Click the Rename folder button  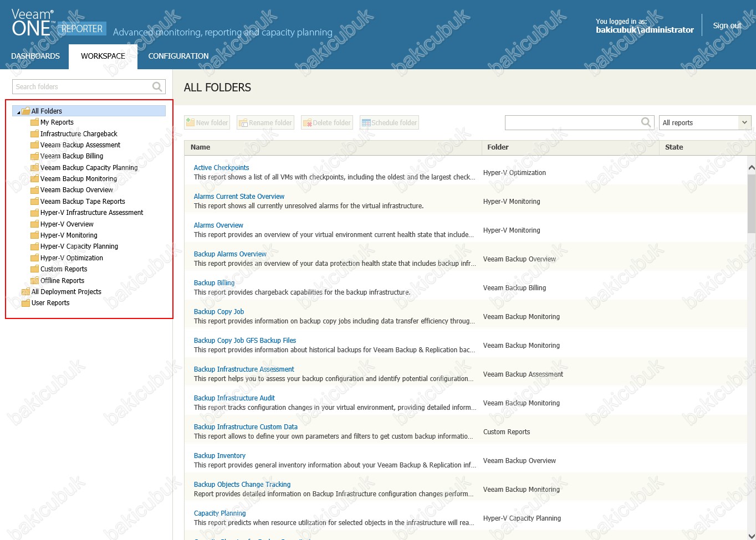(x=265, y=122)
